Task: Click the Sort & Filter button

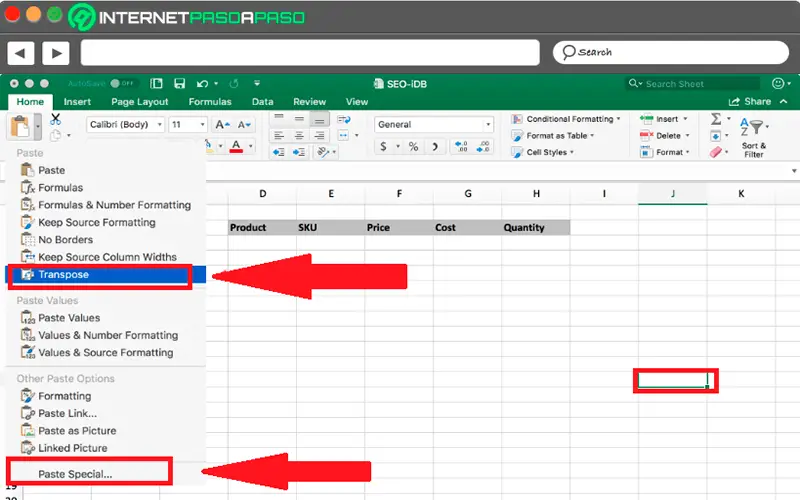Action: click(x=754, y=138)
